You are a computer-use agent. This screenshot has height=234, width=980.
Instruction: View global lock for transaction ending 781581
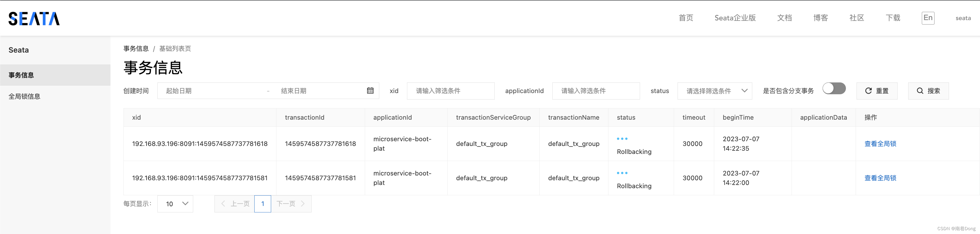880,178
